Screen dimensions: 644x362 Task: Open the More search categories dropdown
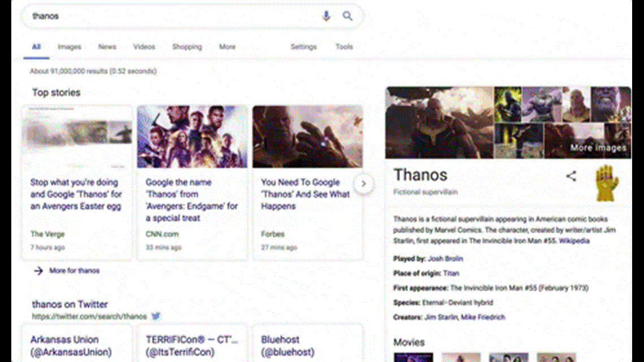tap(227, 47)
